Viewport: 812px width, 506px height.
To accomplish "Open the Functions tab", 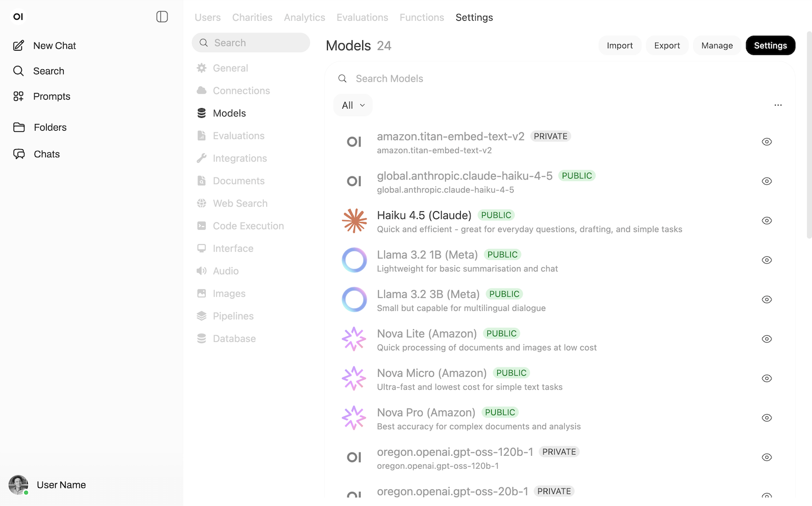I will 422,17.
